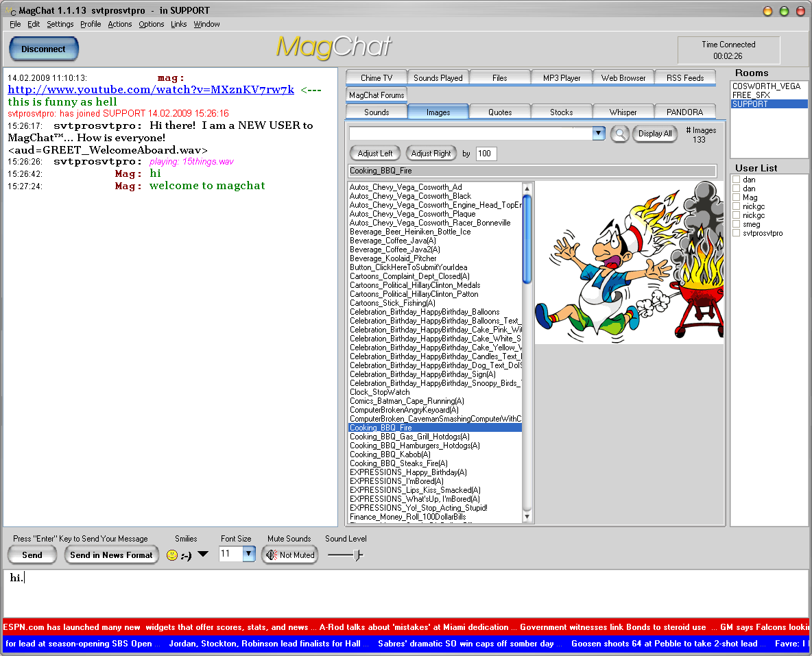This screenshot has width=812, height=656.
Task: Click the speaker Not Muted button
Action: 289,555
